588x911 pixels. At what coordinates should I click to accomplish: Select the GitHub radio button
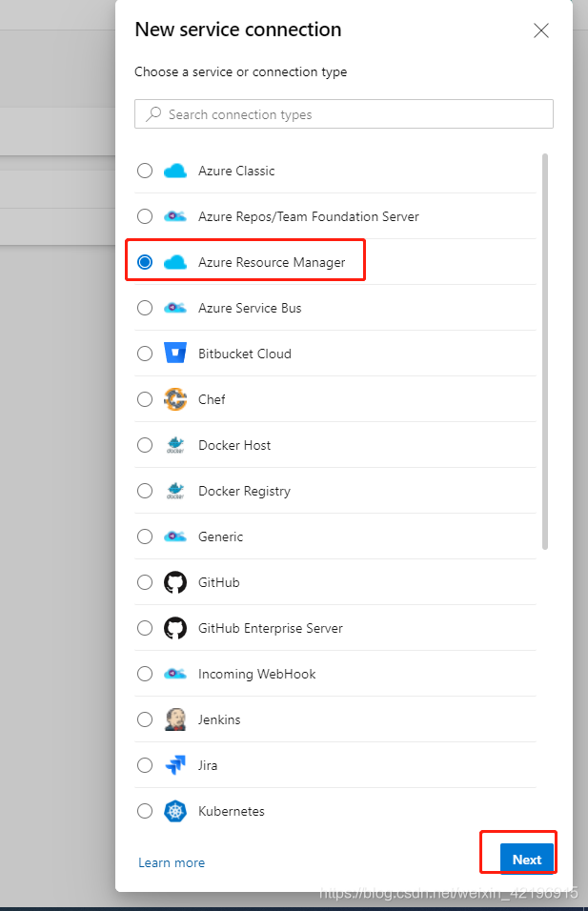coord(145,582)
